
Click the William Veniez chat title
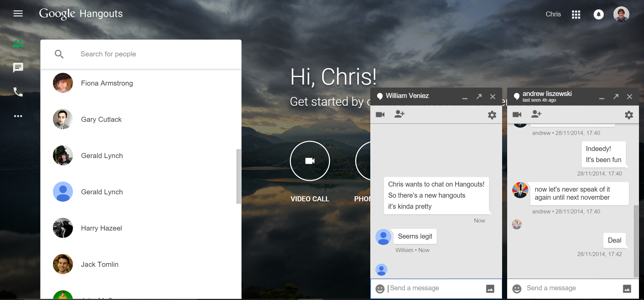[407, 96]
